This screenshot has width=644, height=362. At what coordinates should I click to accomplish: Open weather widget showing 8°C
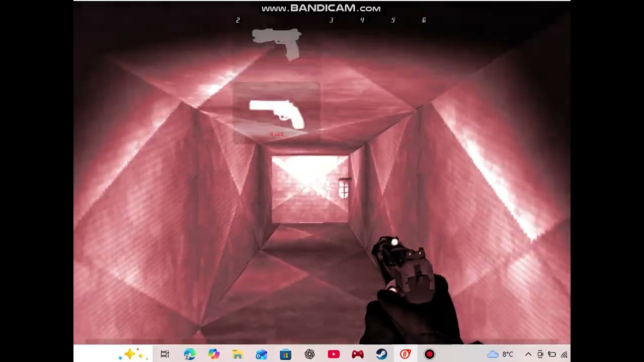point(500,354)
